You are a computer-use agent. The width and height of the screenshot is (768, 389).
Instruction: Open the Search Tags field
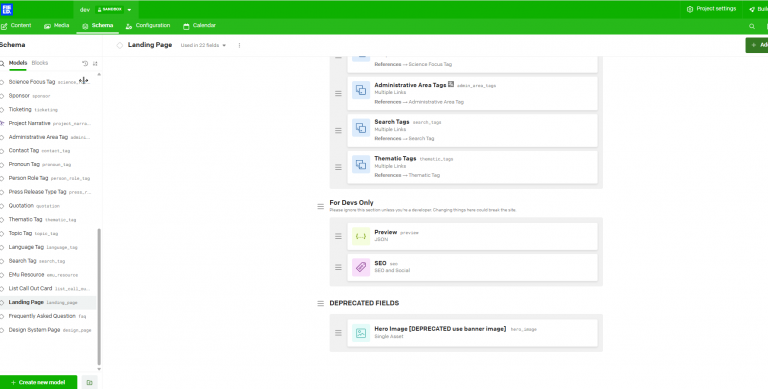tap(472, 130)
